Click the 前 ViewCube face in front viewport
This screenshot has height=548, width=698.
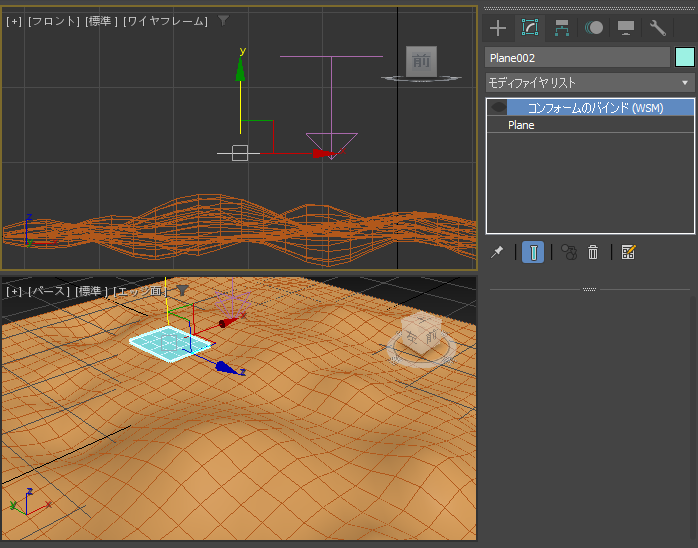[x=421, y=61]
